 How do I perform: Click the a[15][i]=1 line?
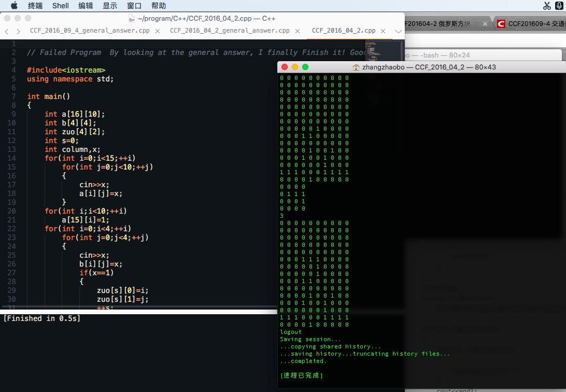click(86, 220)
